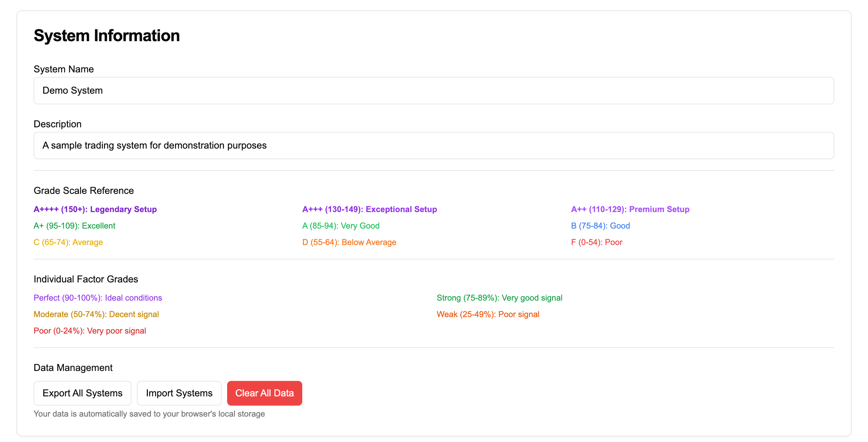
Task: Click the F (0-54) Poor entry
Action: [596, 242]
